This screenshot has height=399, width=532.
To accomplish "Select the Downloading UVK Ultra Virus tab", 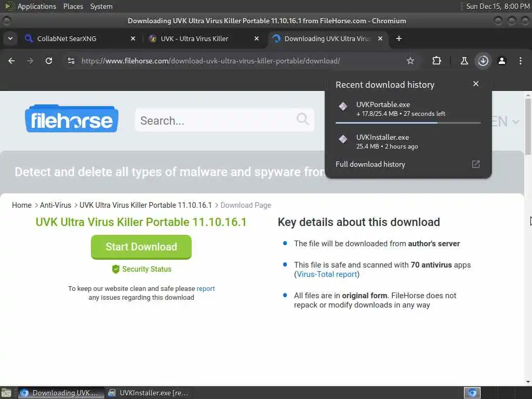I will point(328,38).
